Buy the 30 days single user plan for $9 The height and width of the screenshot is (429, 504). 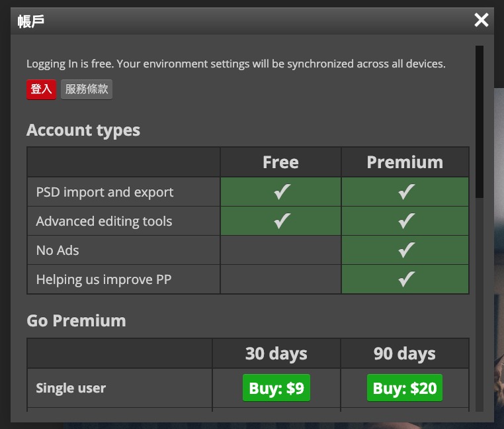point(276,389)
